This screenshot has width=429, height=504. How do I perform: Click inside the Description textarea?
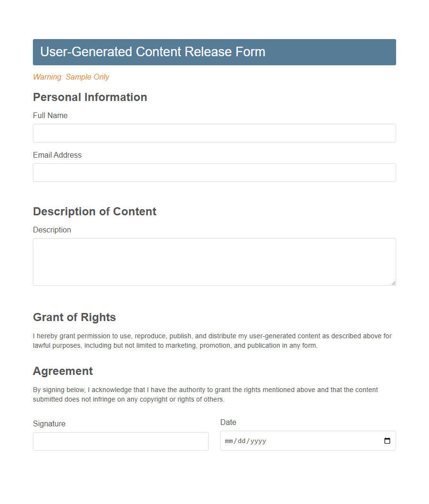click(214, 262)
